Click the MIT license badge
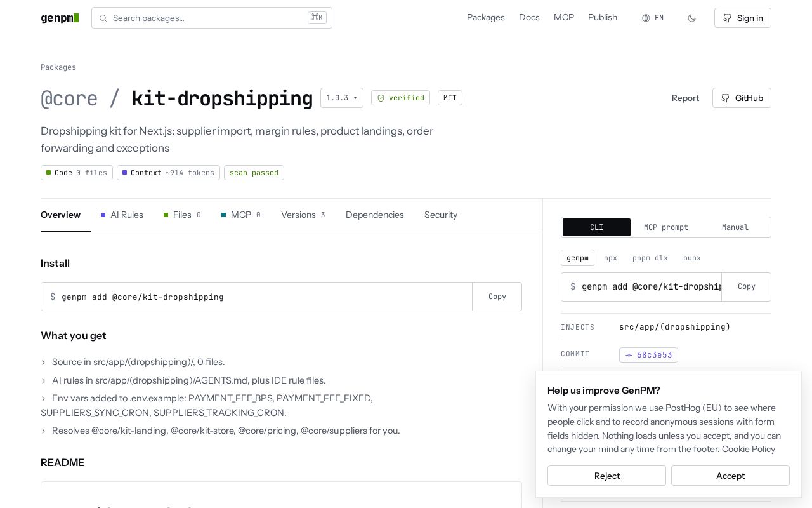 (x=450, y=98)
